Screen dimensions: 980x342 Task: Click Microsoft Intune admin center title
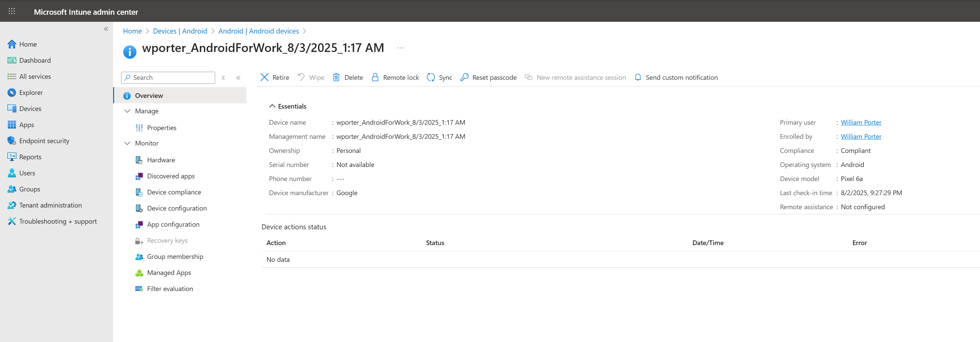86,12
